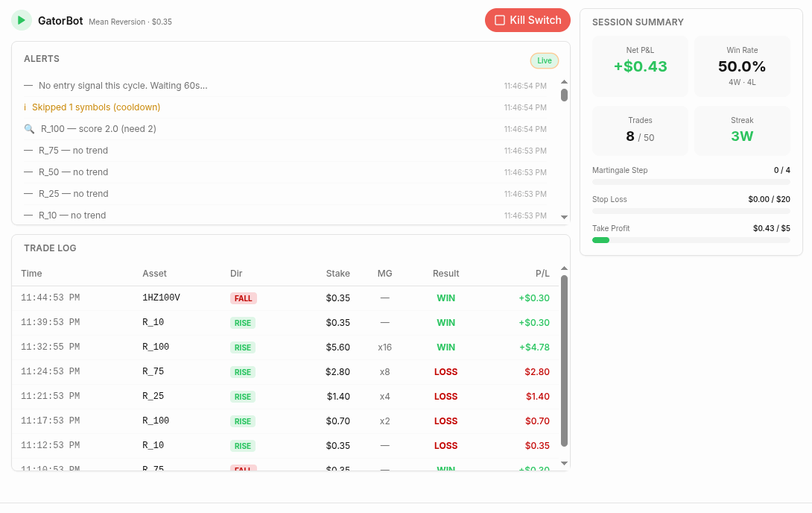Click the Alerts list scrollbar thumb

pos(565,95)
